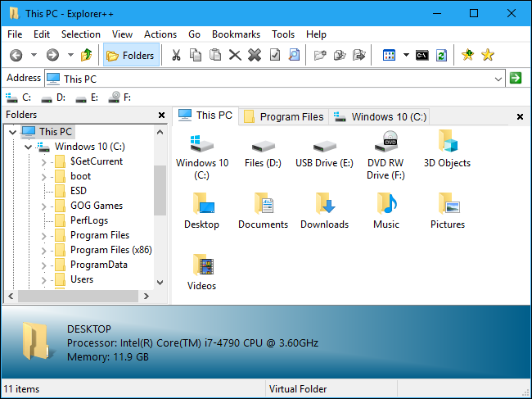Click the green Go arrow button
This screenshot has width=532, height=399.
point(516,78)
